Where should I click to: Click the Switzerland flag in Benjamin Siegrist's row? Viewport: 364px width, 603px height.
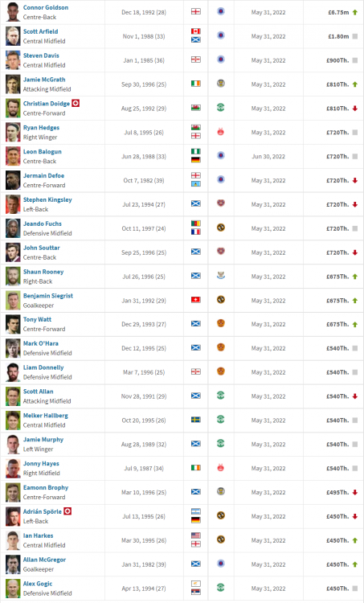(x=195, y=300)
